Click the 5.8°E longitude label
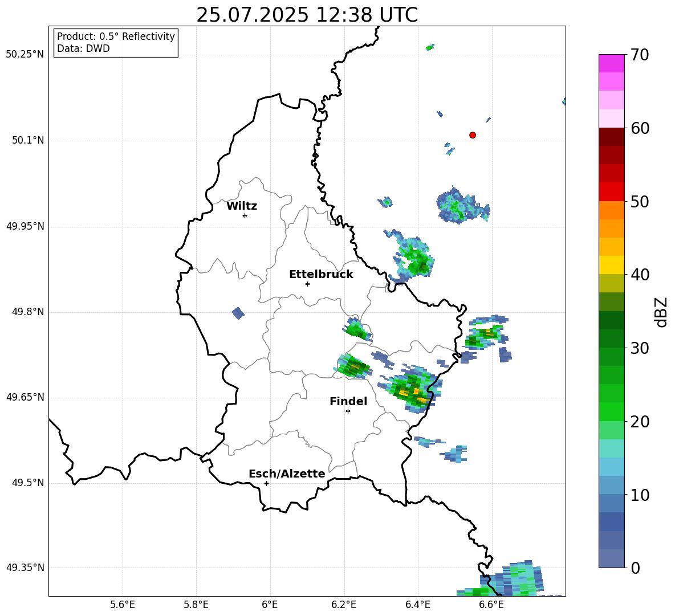Screen dimensions: 675x616 196,605
